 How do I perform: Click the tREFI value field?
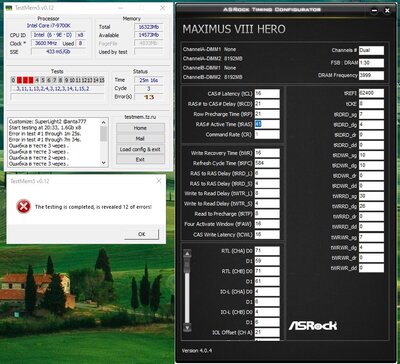pos(371,93)
